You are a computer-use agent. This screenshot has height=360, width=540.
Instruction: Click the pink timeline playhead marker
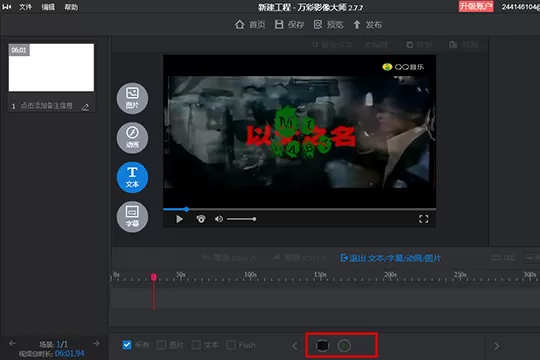point(154,277)
